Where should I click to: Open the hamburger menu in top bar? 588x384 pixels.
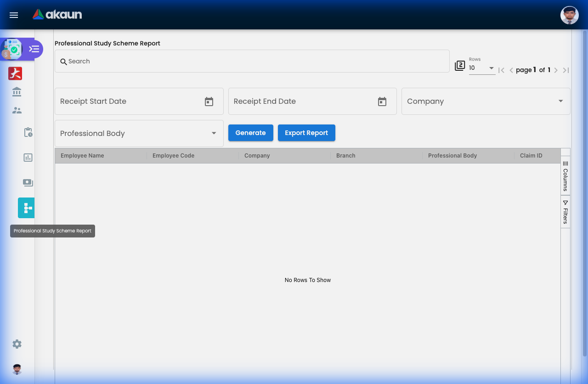click(x=14, y=15)
